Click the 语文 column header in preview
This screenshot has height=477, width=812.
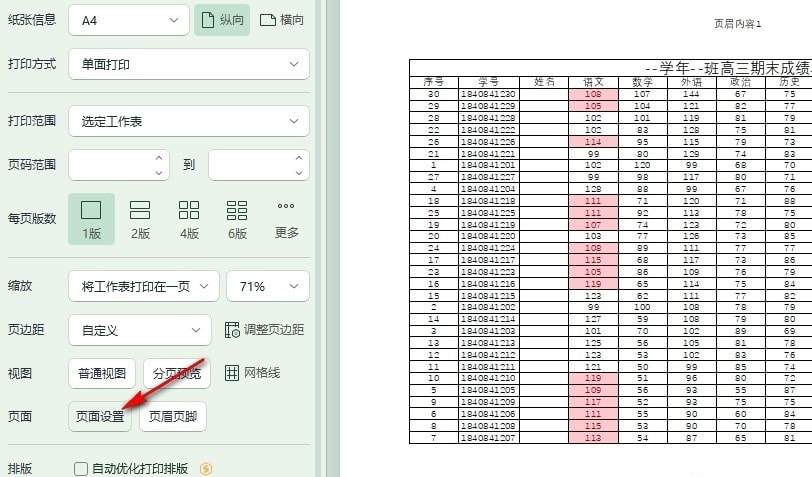point(593,82)
